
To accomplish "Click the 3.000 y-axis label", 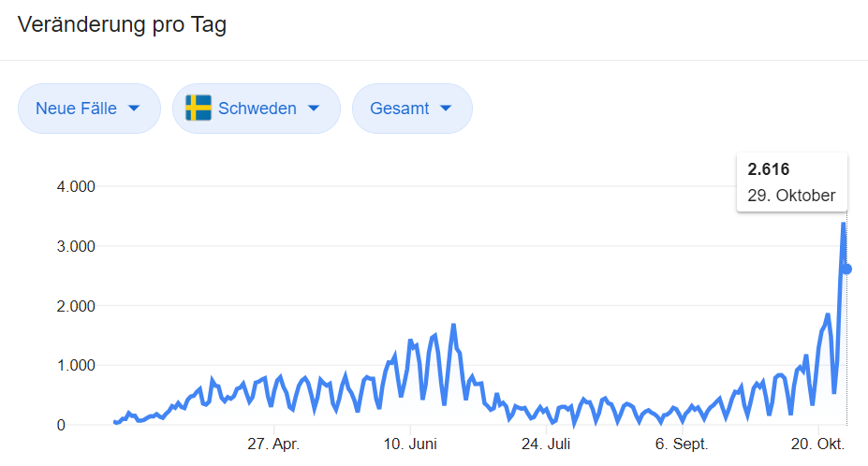I will coord(77,246).
